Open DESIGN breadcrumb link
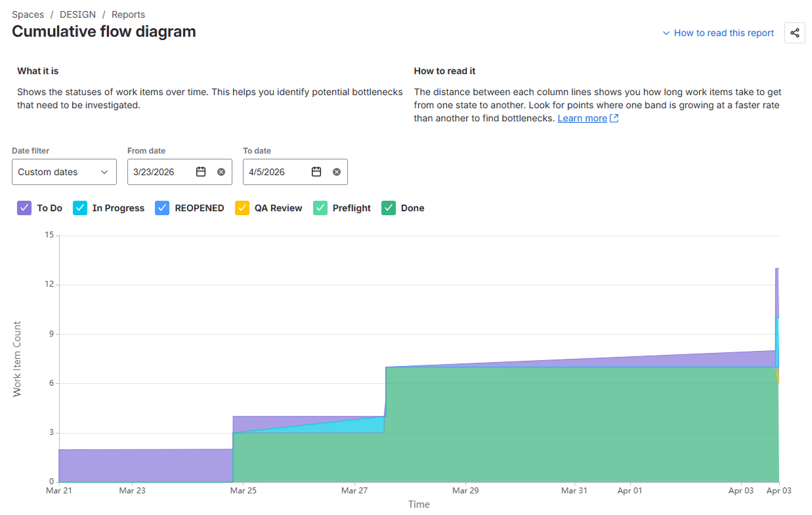The image size is (812, 515). (x=77, y=14)
